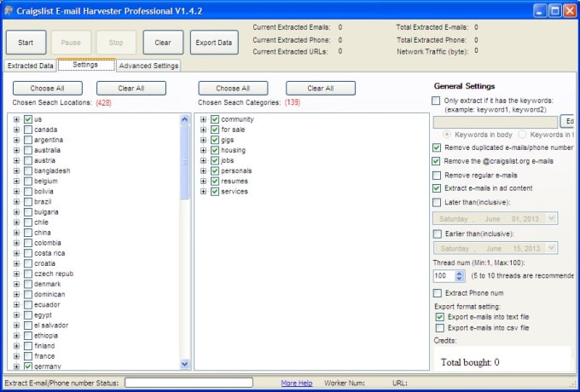The image size is (580, 392).
Task: Expand the denmark location node
Action: (16, 284)
